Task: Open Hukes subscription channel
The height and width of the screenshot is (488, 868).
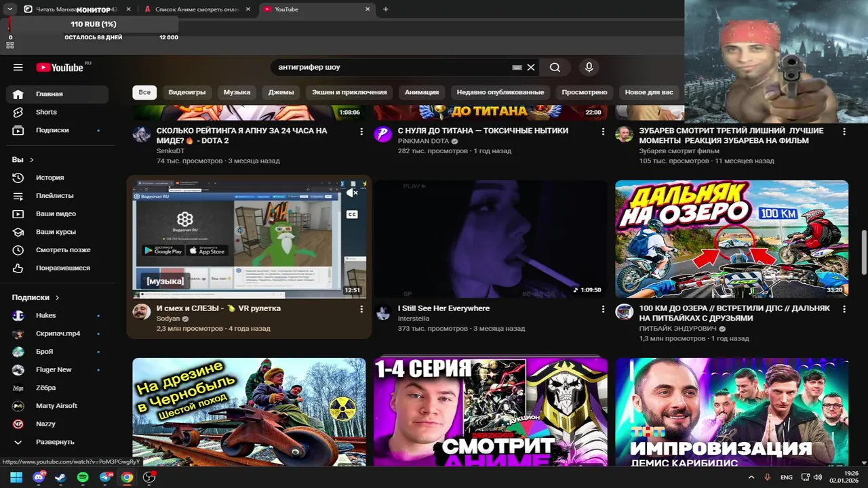Action: [58, 315]
